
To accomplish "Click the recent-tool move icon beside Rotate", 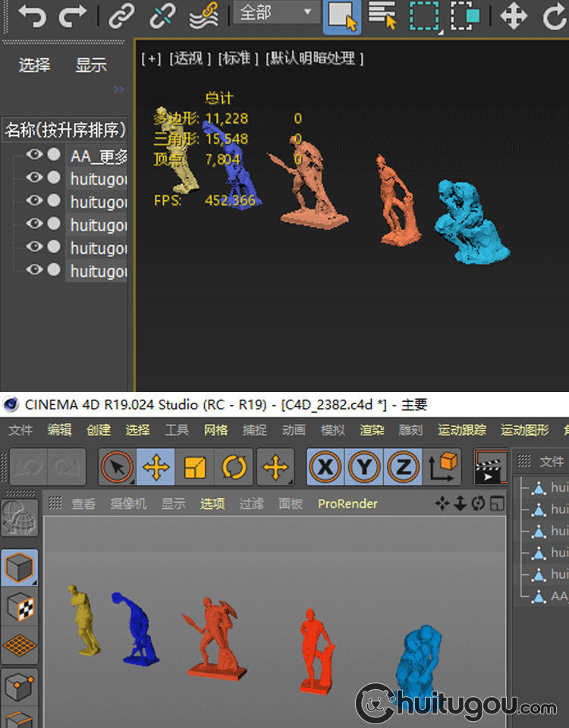I will [275, 466].
